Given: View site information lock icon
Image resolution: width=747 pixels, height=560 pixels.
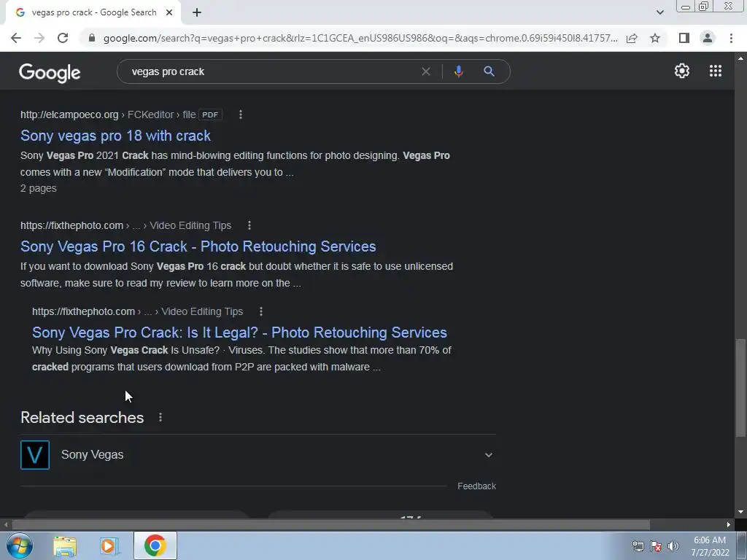Looking at the screenshot, I should [92, 38].
